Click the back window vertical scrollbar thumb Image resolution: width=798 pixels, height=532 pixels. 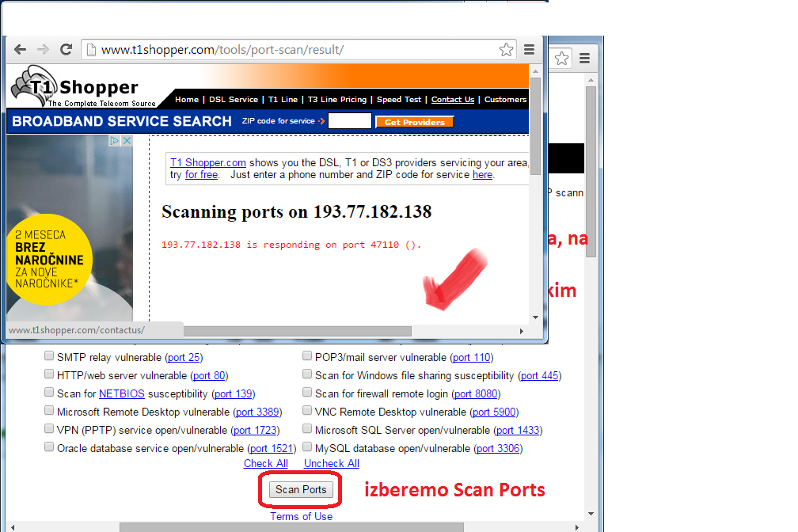click(591, 172)
